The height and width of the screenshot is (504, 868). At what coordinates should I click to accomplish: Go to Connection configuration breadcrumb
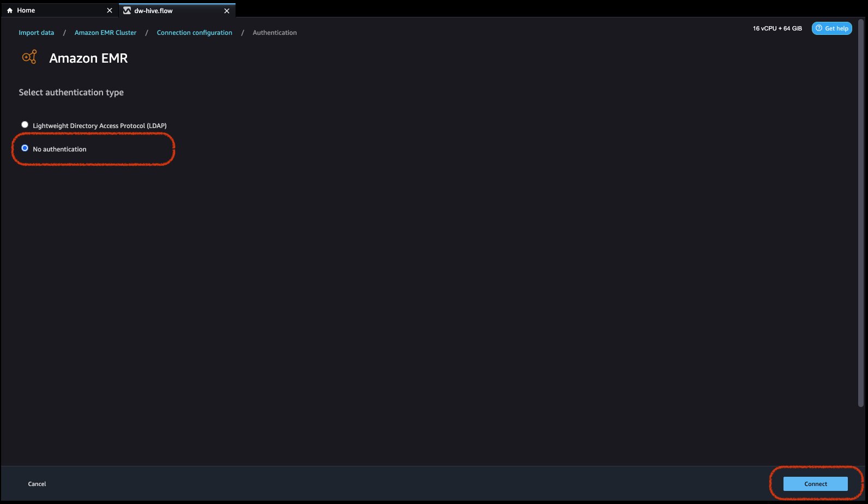(x=195, y=33)
